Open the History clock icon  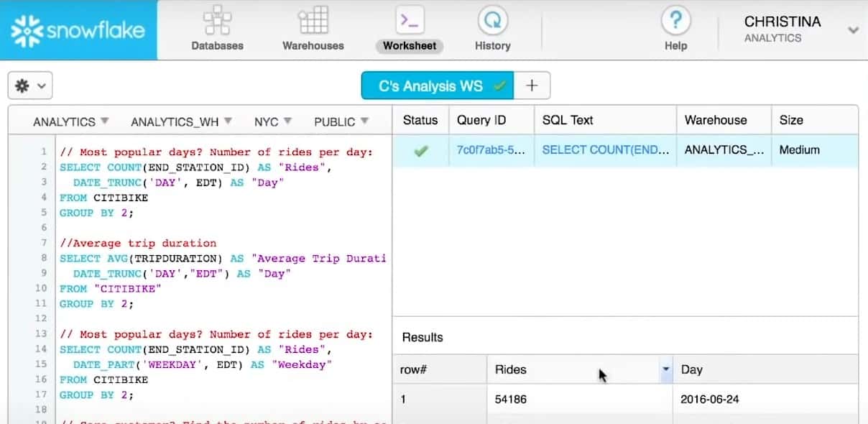point(493,20)
